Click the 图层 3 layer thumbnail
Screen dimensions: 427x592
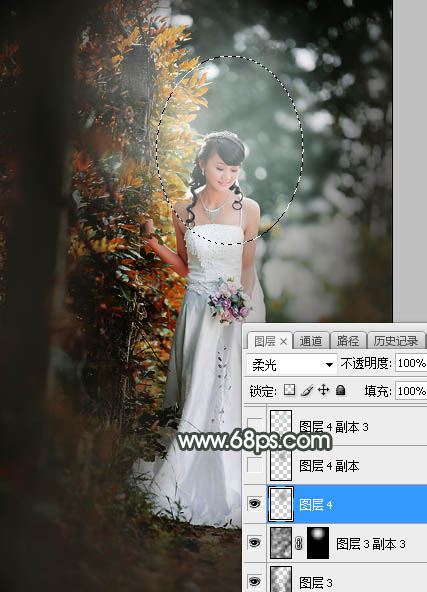point(281,579)
